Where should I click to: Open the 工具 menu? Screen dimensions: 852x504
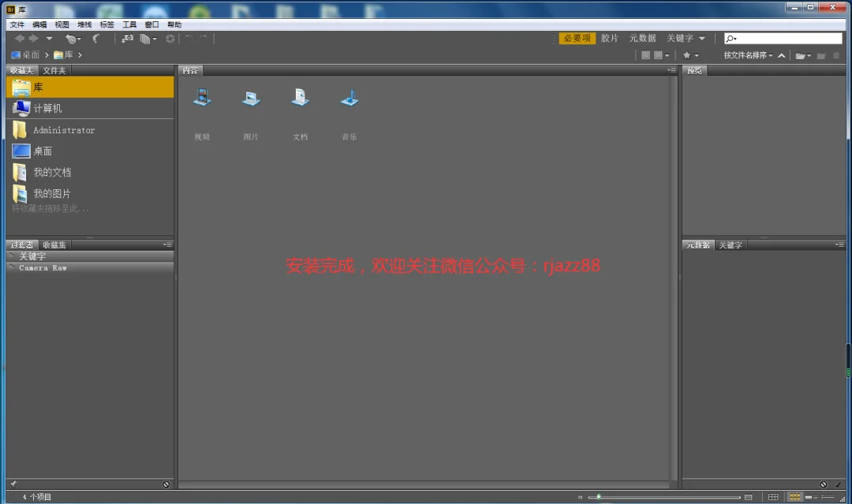pyautogui.click(x=129, y=24)
